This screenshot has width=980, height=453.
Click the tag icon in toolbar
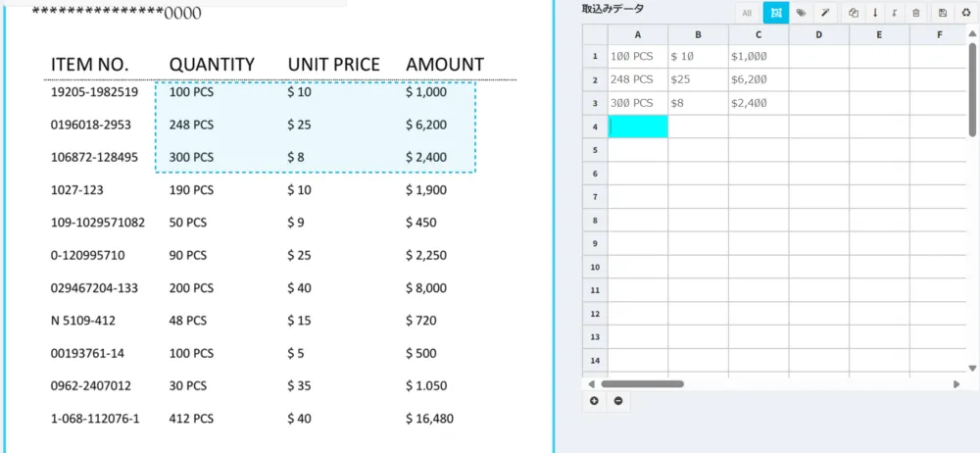coord(802,13)
